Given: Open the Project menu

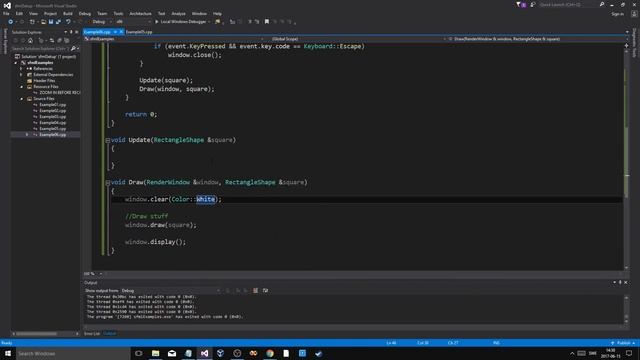Looking at the screenshot, I should coord(50,13).
